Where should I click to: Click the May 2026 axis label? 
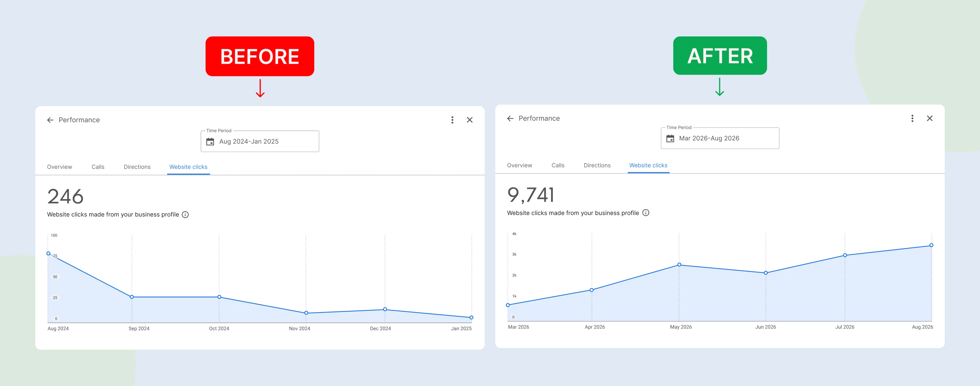pos(681,327)
